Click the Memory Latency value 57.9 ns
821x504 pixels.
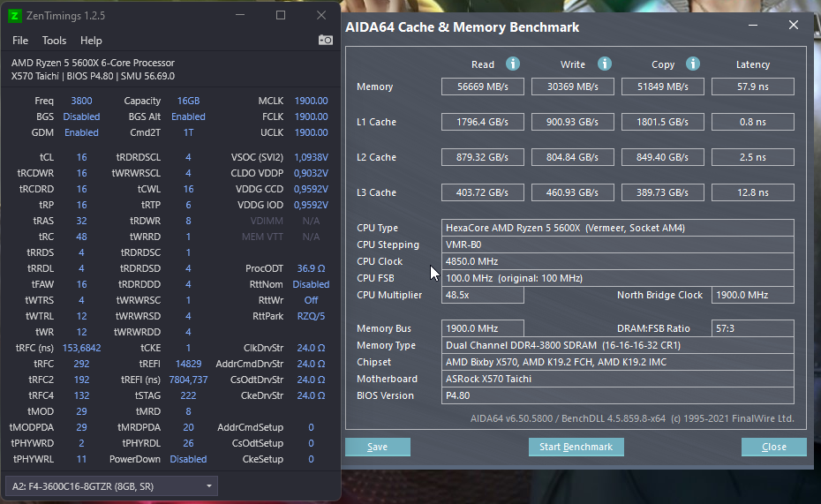(x=753, y=87)
